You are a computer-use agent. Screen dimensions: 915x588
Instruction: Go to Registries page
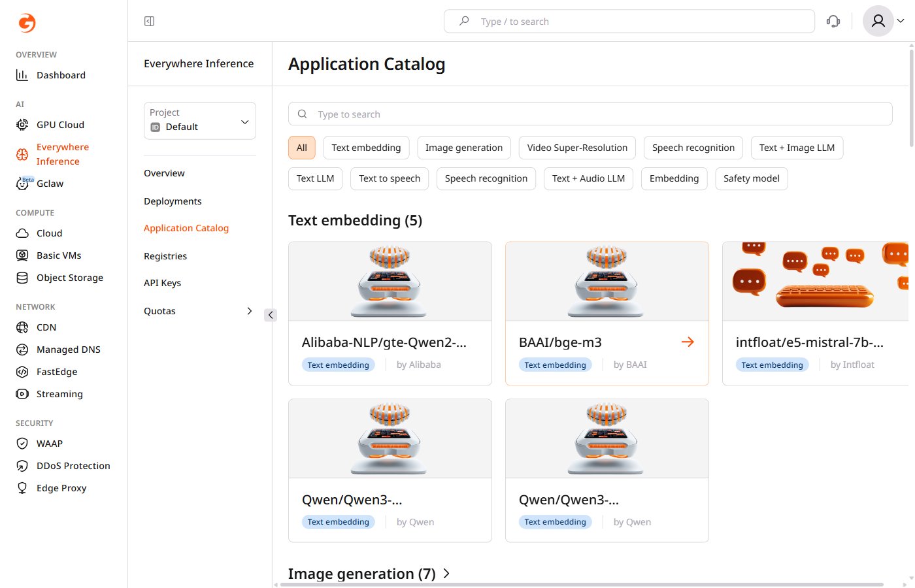[x=165, y=256]
